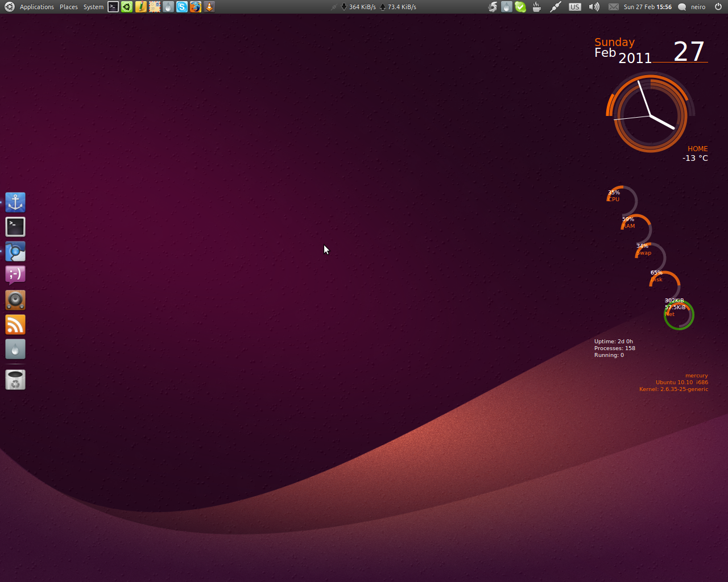Start VLC media player from the panel

[209, 7]
